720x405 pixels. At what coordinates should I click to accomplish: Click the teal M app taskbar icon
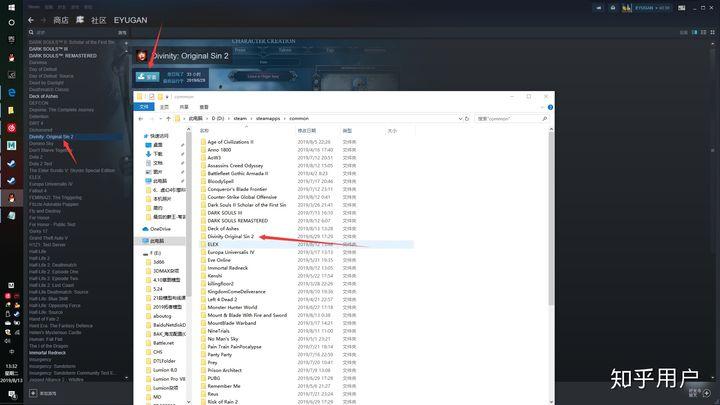click(11, 146)
